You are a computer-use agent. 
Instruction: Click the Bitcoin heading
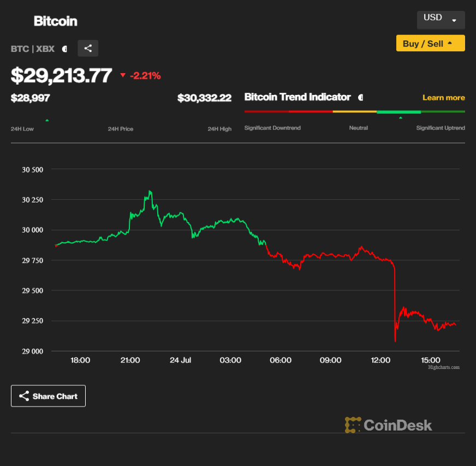click(56, 21)
